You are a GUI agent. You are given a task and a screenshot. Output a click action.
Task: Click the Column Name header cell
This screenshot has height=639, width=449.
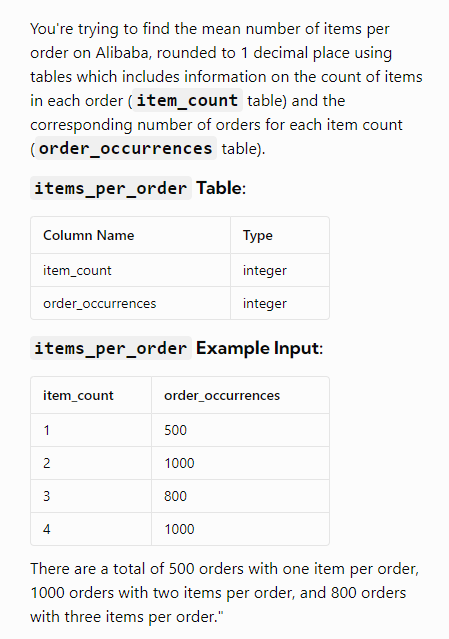(130, 235)
